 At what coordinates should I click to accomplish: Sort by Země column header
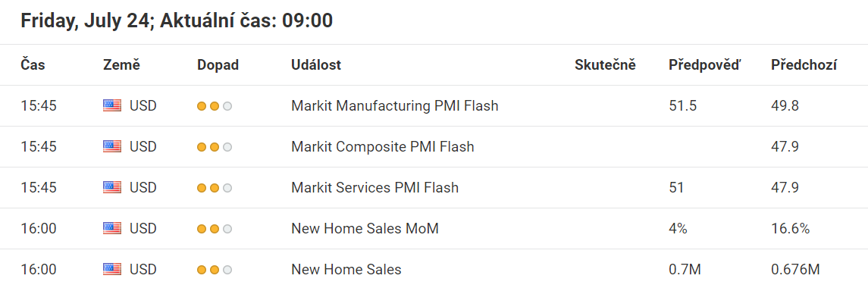click(122, 65)
